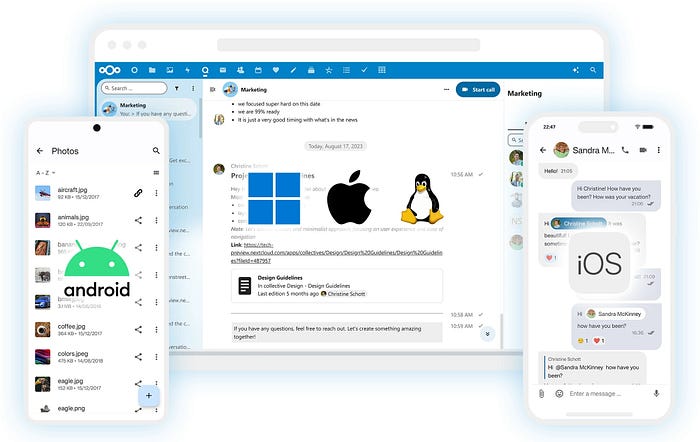Select the Marketing conversation in the sidebar list
700x442 pixels.
(149, 109)
